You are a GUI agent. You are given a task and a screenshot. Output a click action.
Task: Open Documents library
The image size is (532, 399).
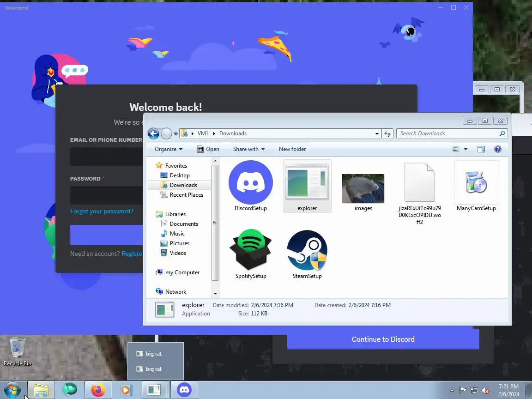tap(179, 224)
